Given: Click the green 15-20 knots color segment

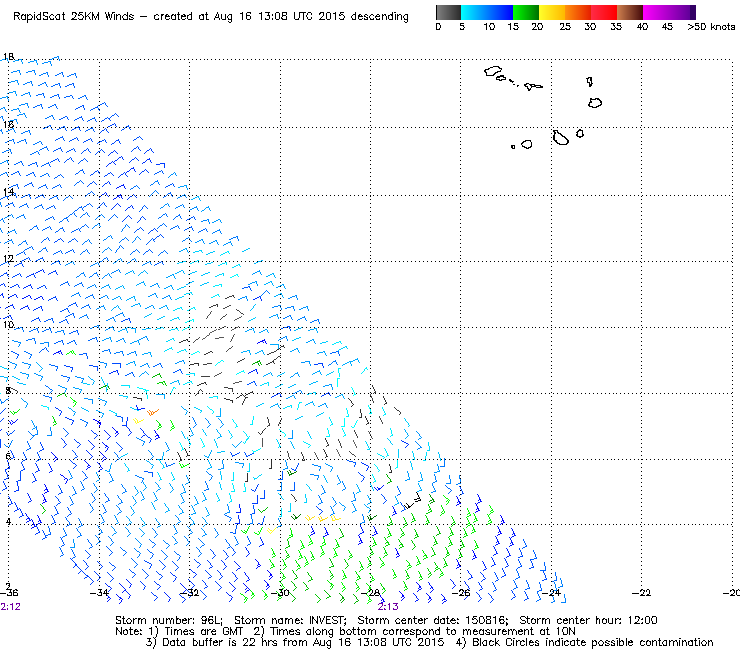Looking at the screenshot, I should (526, 12).
